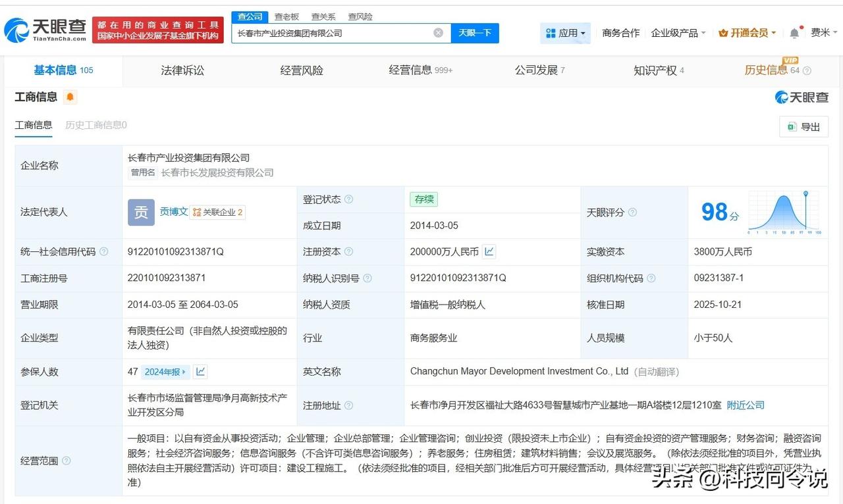Image resolution: width=843 pixels, height=504 pixels.
Task: Open the 经营信息 999+ tab
Action: tap(421, 70)
